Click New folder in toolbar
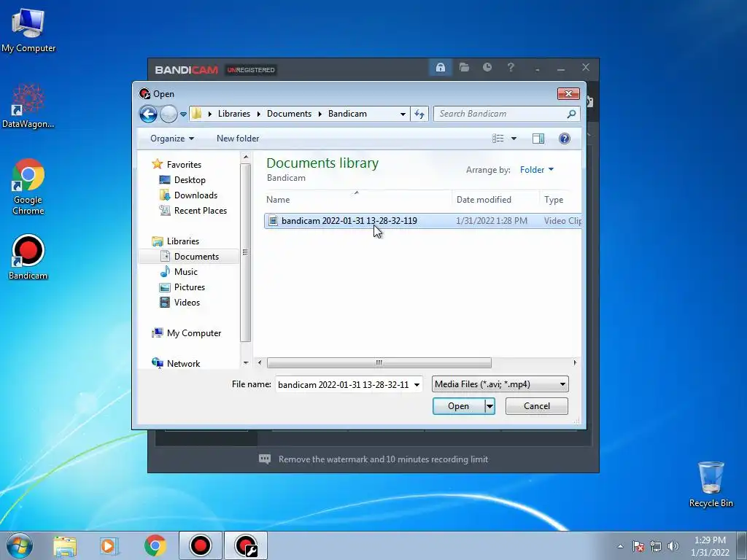Viewport: 747px width, 560px height. (x=238, y=139)
